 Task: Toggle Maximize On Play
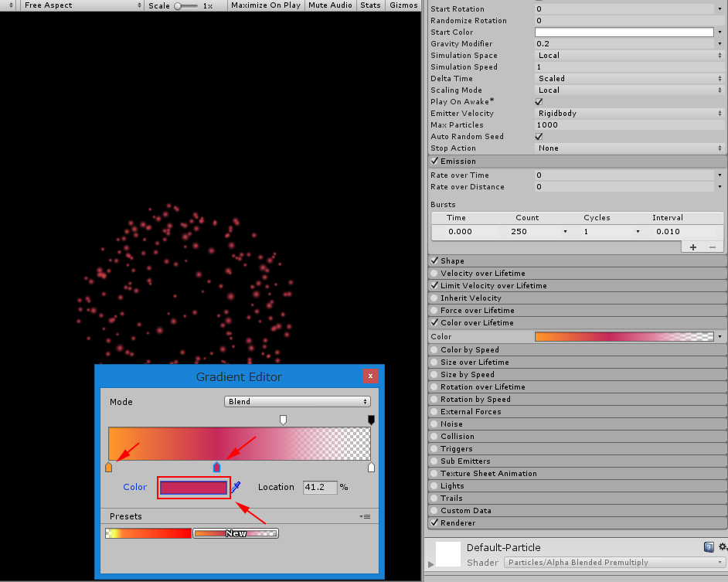266,5
